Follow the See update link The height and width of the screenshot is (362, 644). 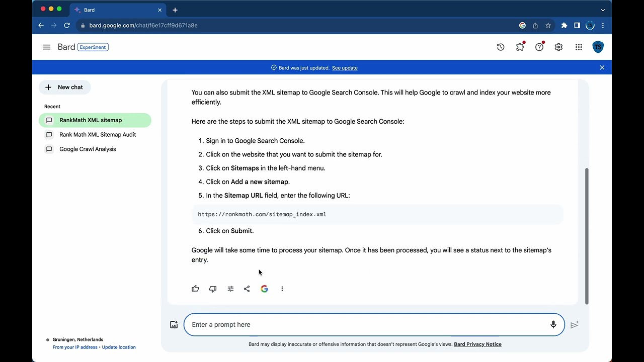click(x=345, y=68)
